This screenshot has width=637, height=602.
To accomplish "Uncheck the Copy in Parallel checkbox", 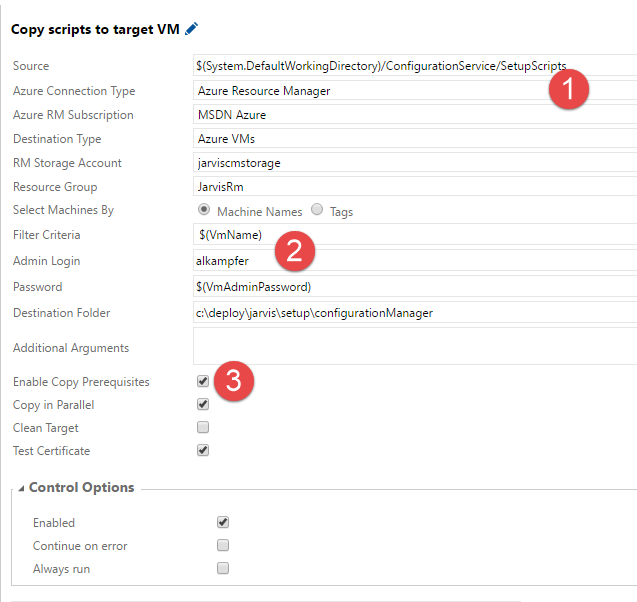I will pos(203,405).
